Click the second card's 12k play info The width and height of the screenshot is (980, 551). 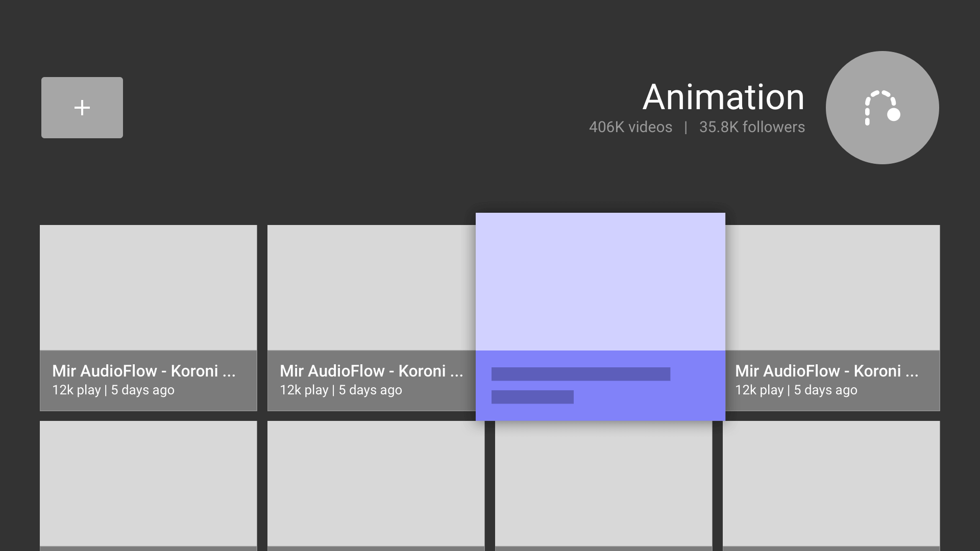(x=304, y=390)
